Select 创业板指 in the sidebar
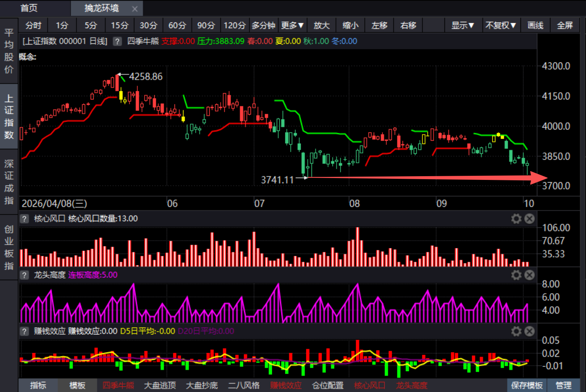The image size is (586, 392). pos(9,248)
